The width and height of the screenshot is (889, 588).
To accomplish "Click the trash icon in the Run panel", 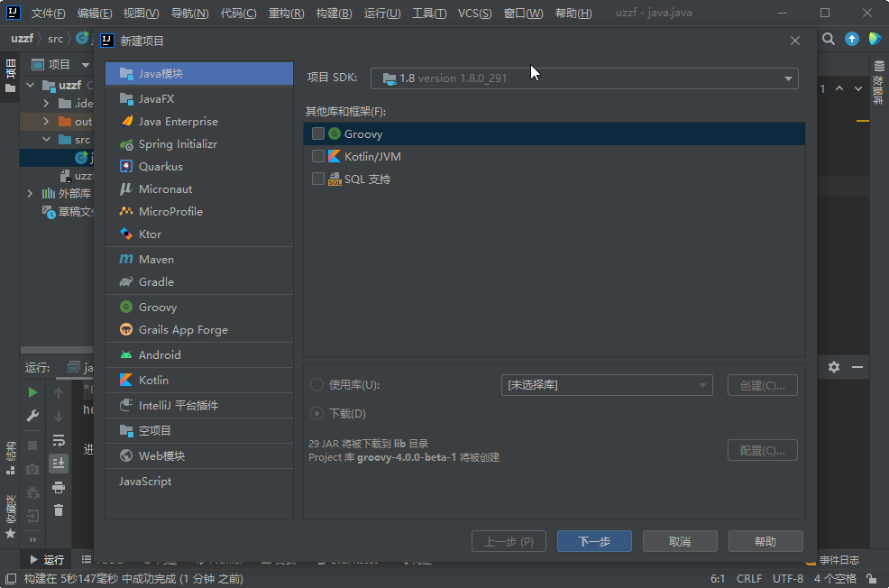I will 59,510.
